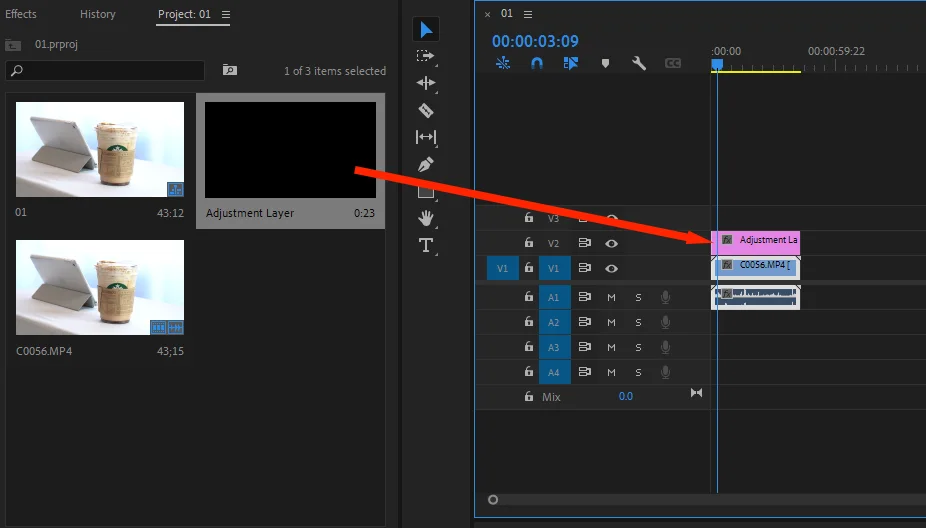The height and width of the screenshot is (528, 926).
Task: Switch to the History tab
Action: click(x=97, y=14)
